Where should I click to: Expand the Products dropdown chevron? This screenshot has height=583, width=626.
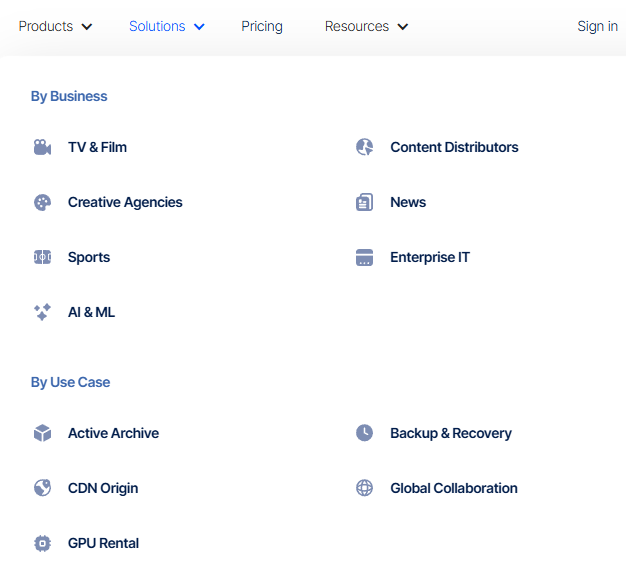pyautogui.click(x=87, y=27)
